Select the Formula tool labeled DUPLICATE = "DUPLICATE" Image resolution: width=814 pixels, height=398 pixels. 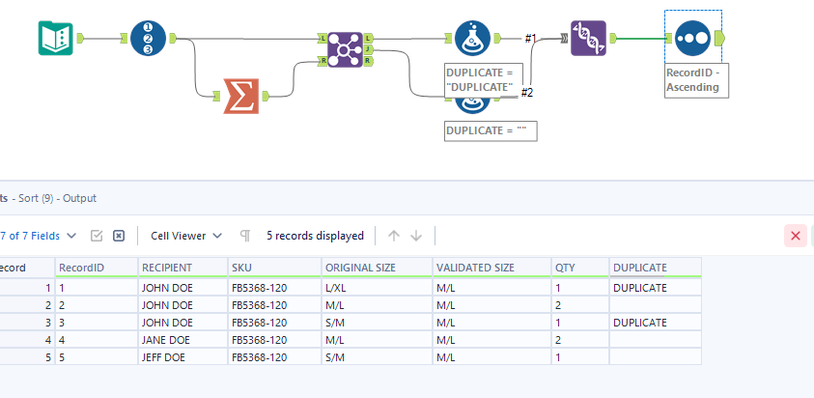tap(473, 38)
